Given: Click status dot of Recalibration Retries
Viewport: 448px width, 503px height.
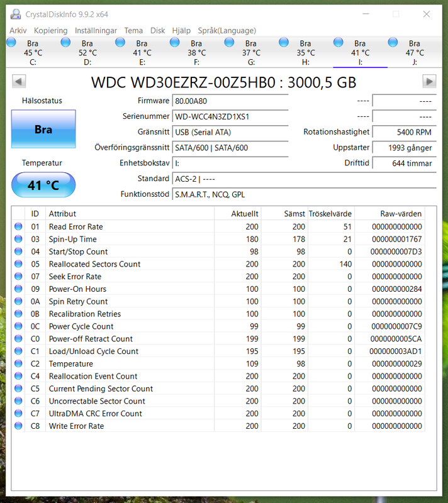Looking at the screenshot, I should click(18, 314).
